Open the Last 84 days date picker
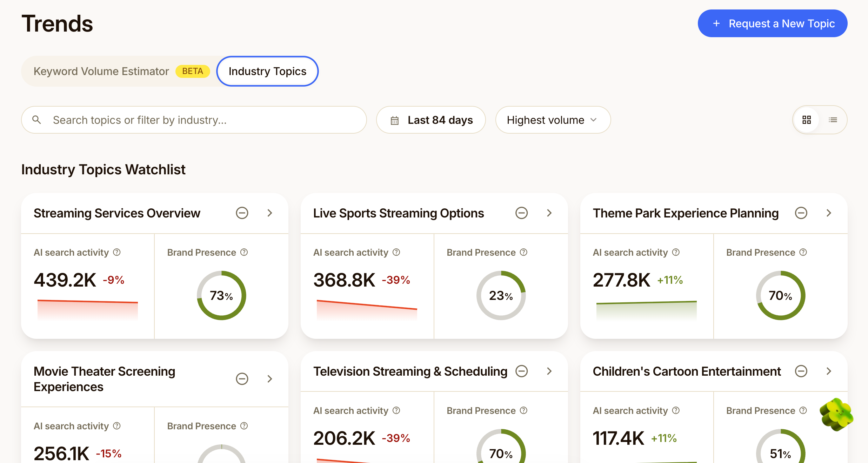868x463 pixels. coord(431,120)
